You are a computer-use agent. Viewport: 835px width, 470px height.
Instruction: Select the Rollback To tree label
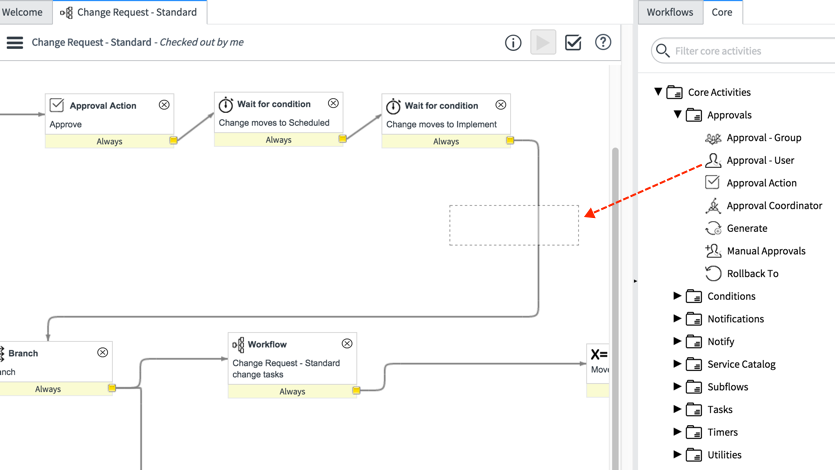click(752, 274)
